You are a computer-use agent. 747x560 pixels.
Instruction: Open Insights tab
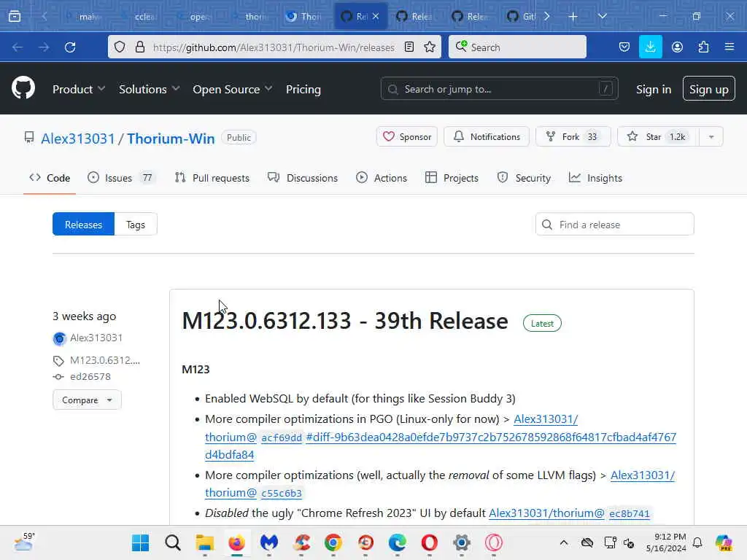[595, 178]
